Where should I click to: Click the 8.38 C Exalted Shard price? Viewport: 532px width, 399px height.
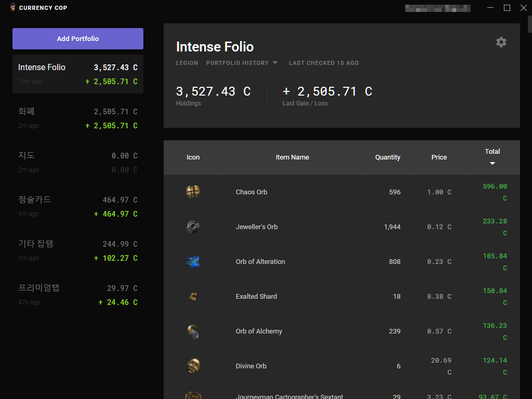(439, 297)
